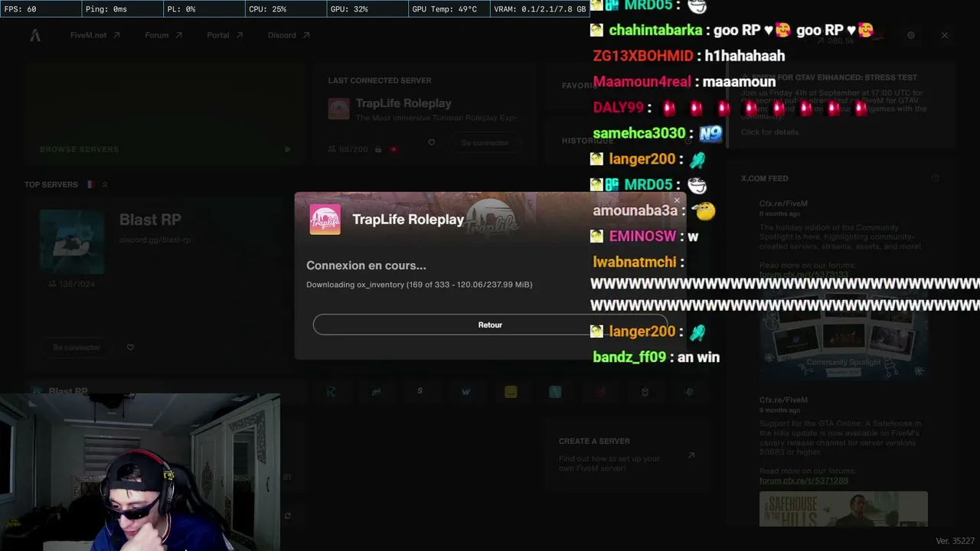Click the lock icon beside 88/200

(378, 149)
